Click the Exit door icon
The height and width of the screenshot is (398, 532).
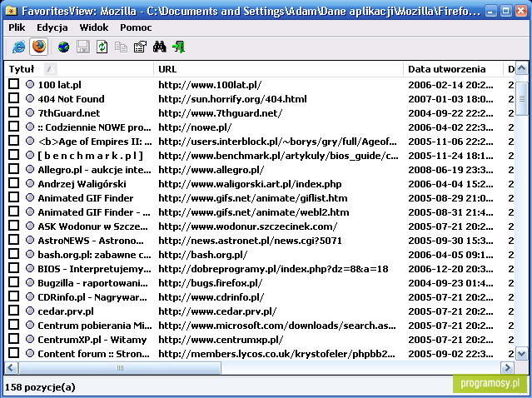(178, 47)
